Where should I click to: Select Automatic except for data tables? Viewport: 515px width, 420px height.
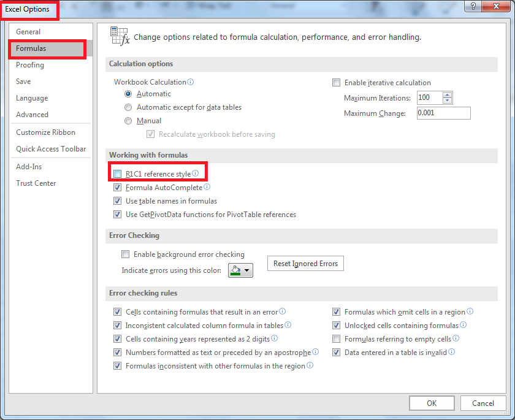(128, 107)
